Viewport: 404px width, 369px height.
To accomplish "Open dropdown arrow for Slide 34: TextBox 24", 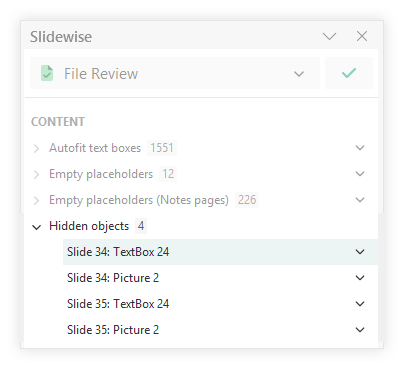I will 360,252.
